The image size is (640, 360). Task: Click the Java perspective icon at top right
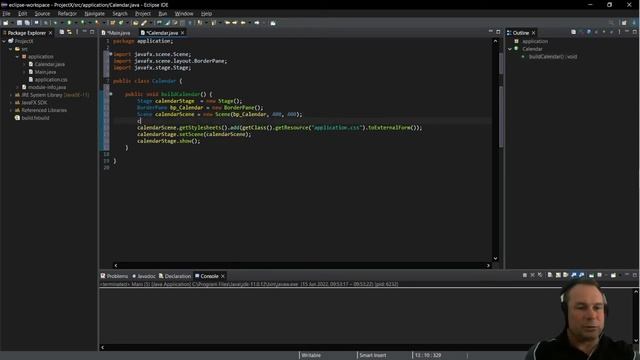pyautogui.click(x=634, y=23)
